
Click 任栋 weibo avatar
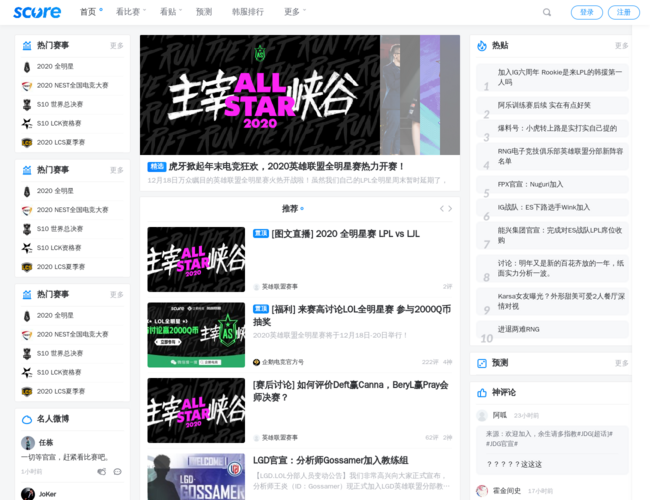click(28, 443)
